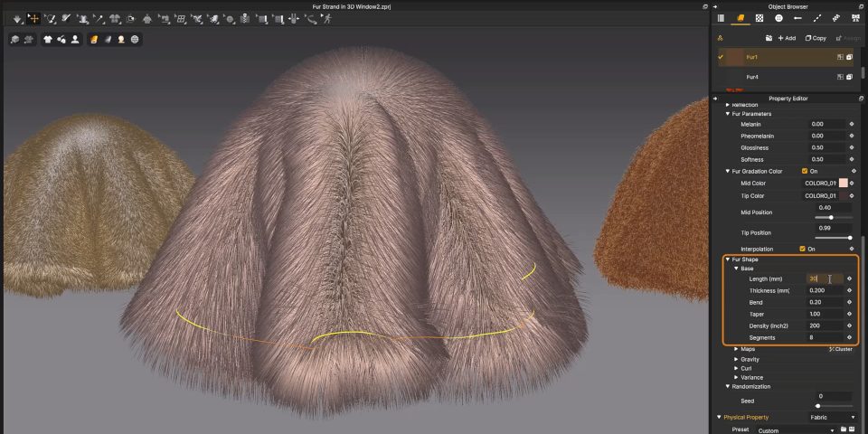Click the avatar display icon in viewport toolbar
Viewport: 868px width, 434px height.
click(75, 39)
